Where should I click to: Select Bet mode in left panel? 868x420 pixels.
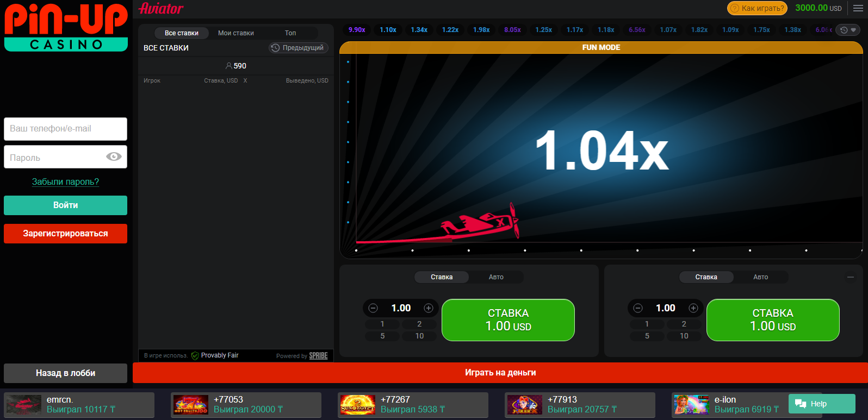[442, 277]
